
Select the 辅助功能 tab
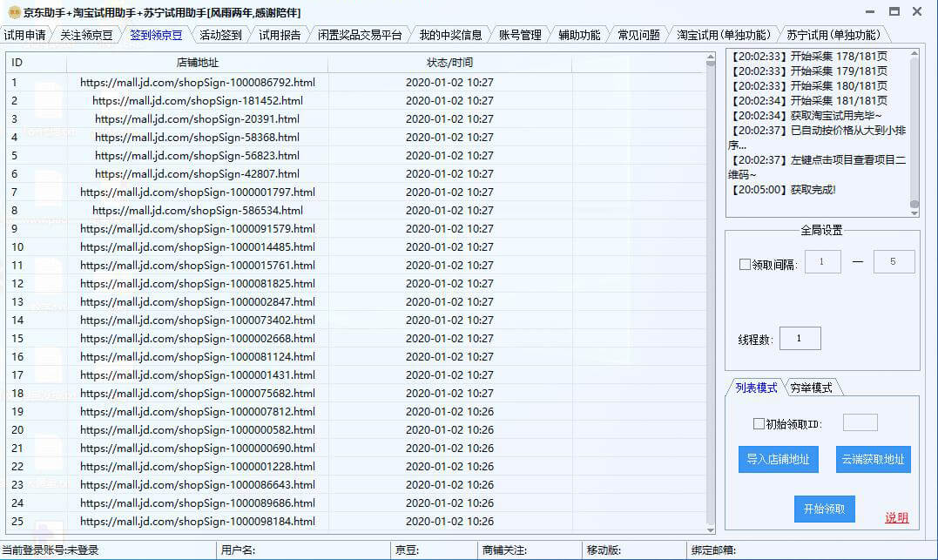click(x=579, y=36)
